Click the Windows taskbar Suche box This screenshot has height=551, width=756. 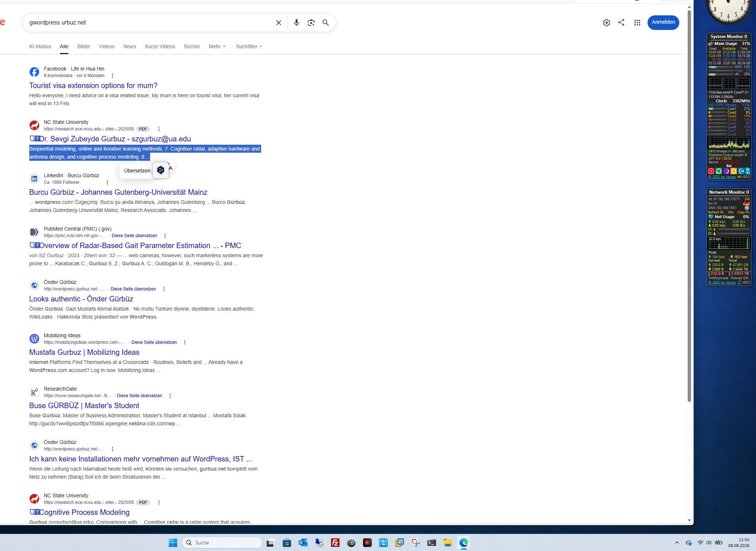[222, 543]
